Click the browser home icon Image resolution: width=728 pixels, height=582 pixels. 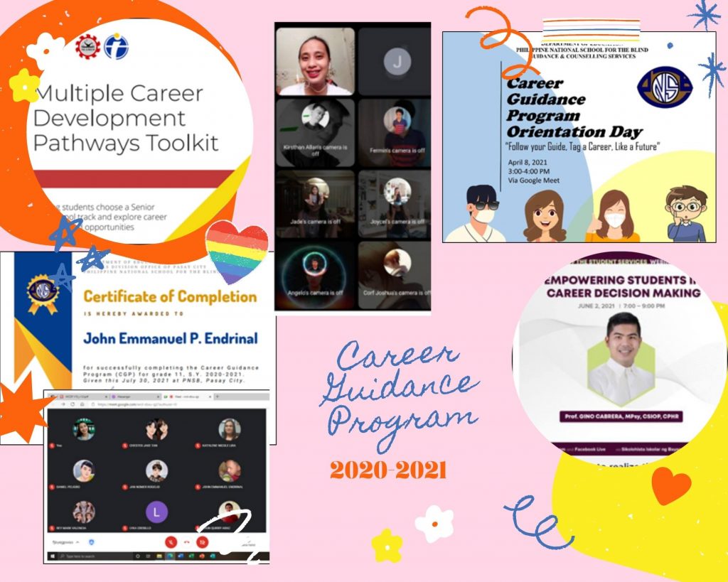[x=82, y=404]
